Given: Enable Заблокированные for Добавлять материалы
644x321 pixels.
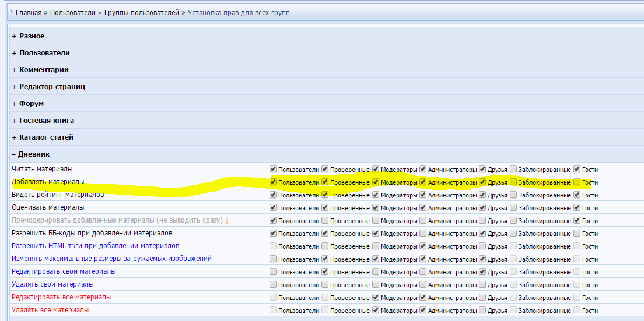Looking at the screenshot, I should pos(513,182).
